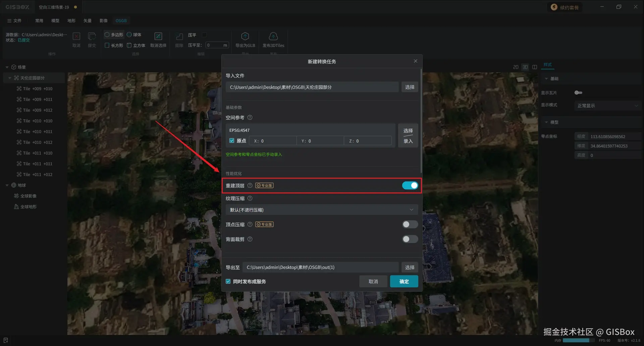
Task: Tick the 压平 checkbox in toolbar
Action: pos(204,35)
